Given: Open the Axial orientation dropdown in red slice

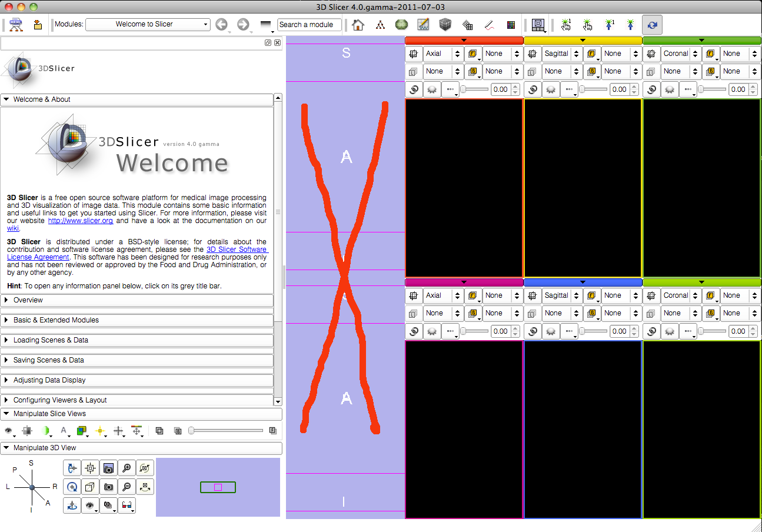Looking at the screenshot, I should pos(443,54).
